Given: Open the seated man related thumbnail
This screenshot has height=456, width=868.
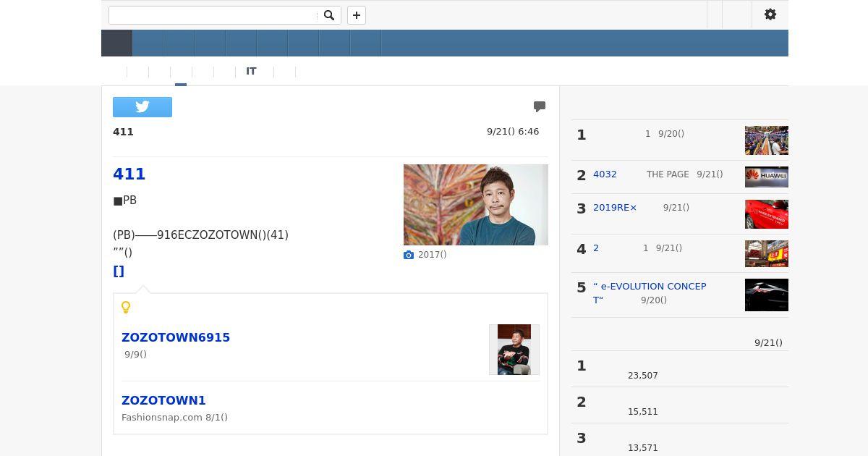Looking at the screenshot, I should click(x=514, y=350).
